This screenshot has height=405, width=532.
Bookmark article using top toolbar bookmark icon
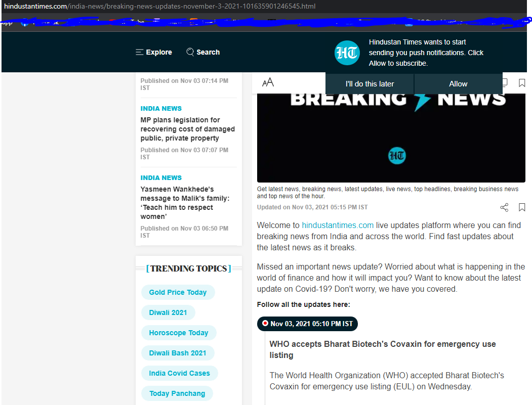click(x=522, y=83)
